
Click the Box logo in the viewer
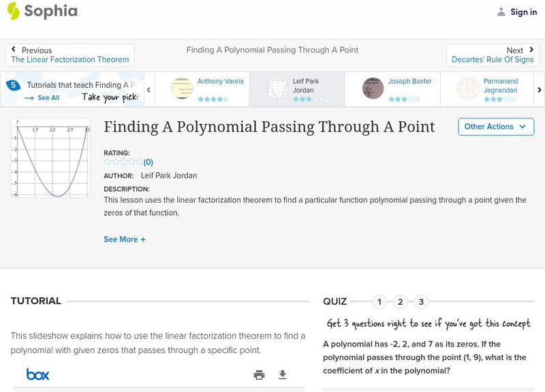pos(37,374)
